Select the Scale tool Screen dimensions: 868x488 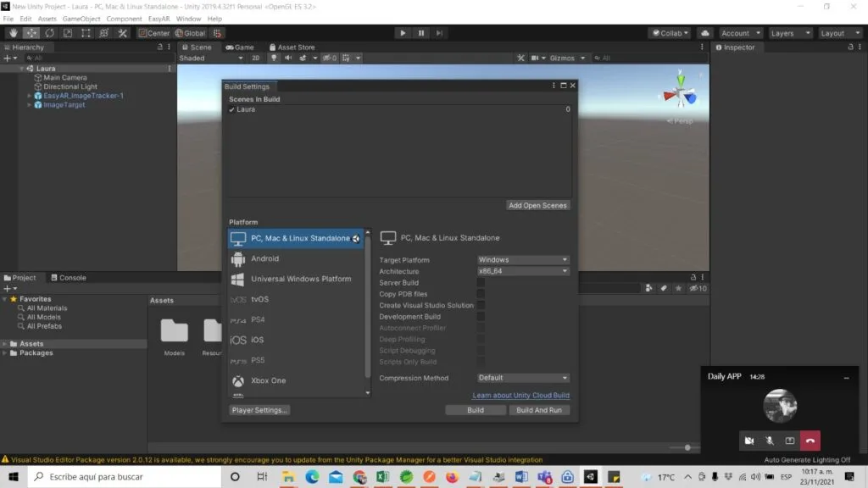pyautogui.click(x=68, y=33)
